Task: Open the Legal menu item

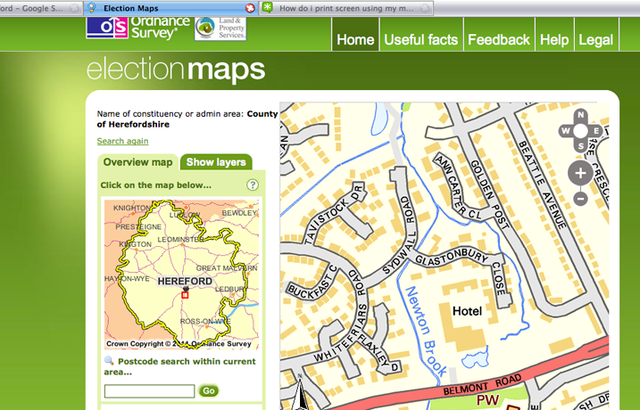Action: pos(595,40)
